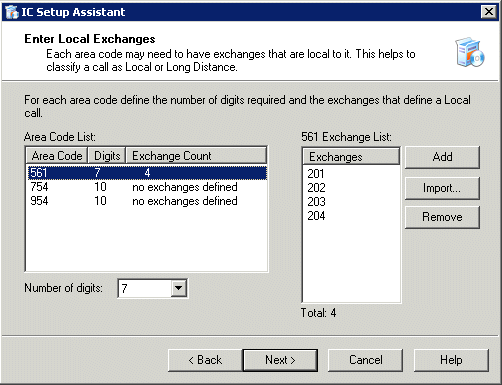
Task: Click the setup wizard disc icon
Action: [x=470, y=52]
